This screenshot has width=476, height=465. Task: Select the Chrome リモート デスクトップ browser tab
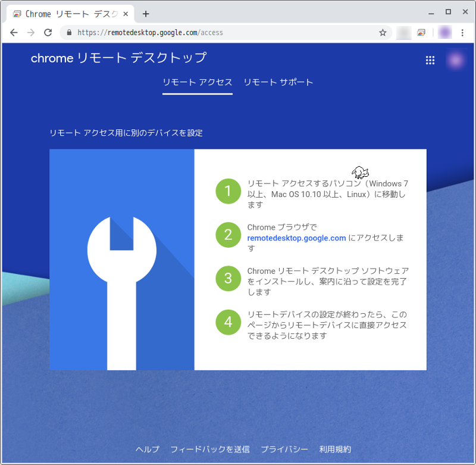tap(70, 14)
